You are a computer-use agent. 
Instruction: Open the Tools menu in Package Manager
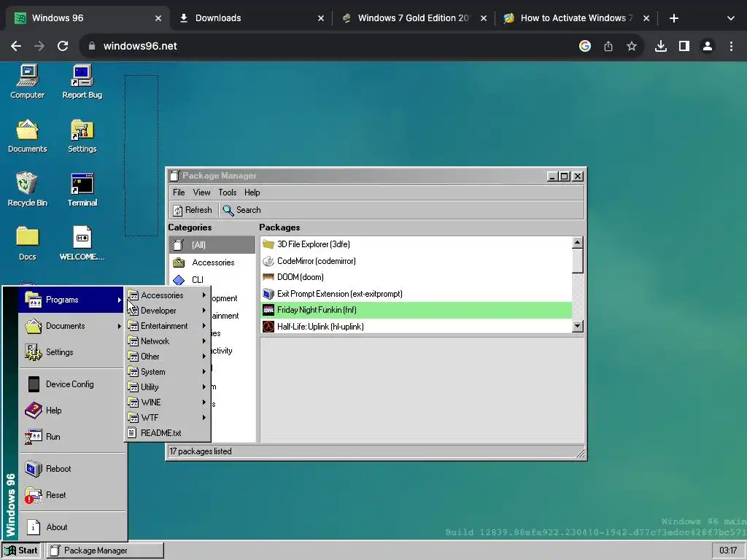tap(228, 192)
